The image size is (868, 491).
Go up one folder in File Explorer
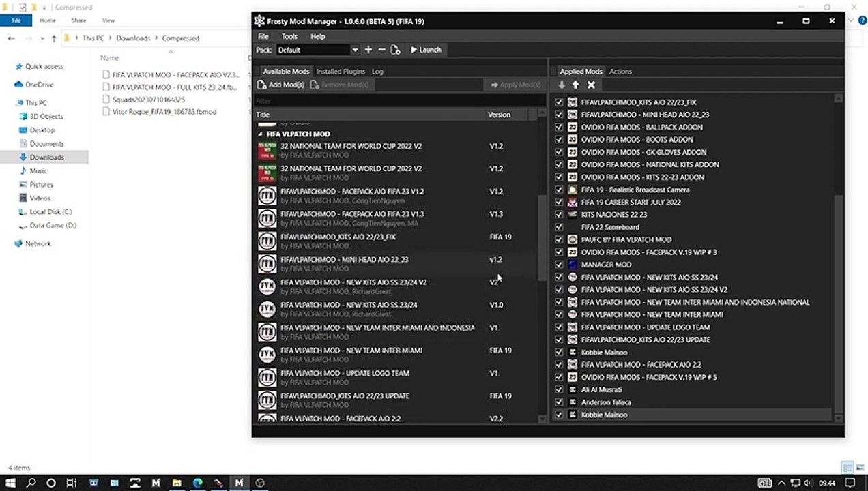pyautogui.click(x=54, y=38)
